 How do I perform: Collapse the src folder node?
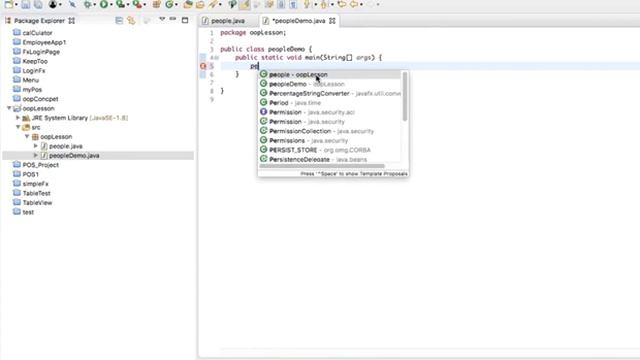tap(18, 127)
